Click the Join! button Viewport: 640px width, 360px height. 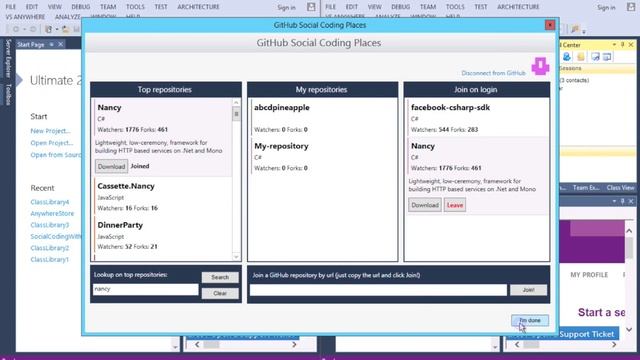[x=528, y=290]
